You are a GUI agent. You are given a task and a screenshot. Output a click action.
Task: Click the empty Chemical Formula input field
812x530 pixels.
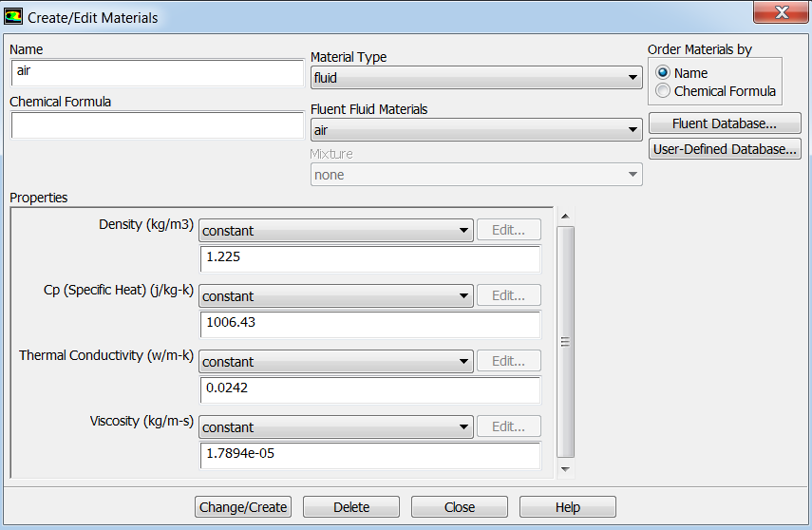157,124
